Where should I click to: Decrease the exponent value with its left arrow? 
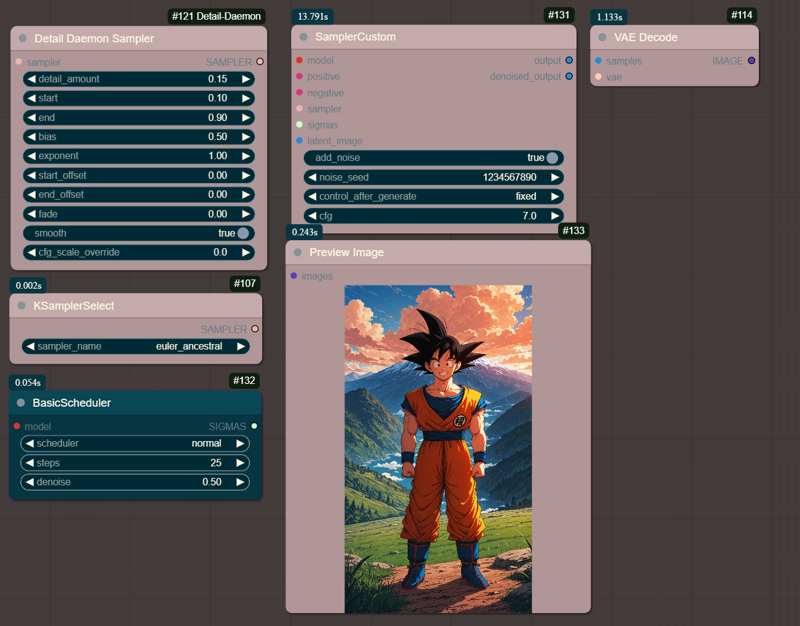(x=32, y=156)
